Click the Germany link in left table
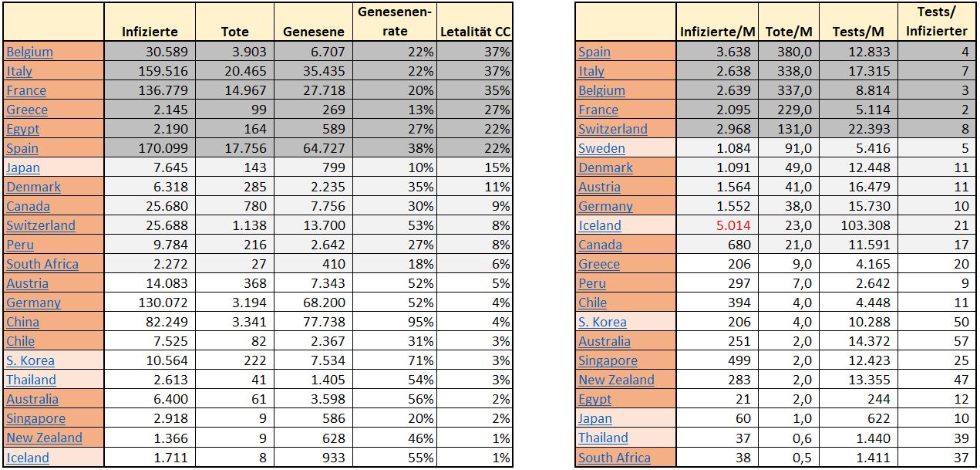The height and width of the screenshot is (470, 980). click(33, 303)
